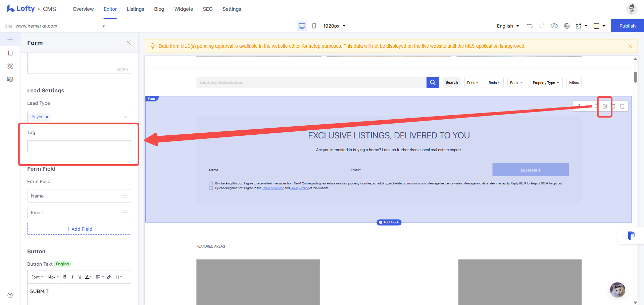Add a new form field
This screenshot has width=644, height=305.
(79, 229)
